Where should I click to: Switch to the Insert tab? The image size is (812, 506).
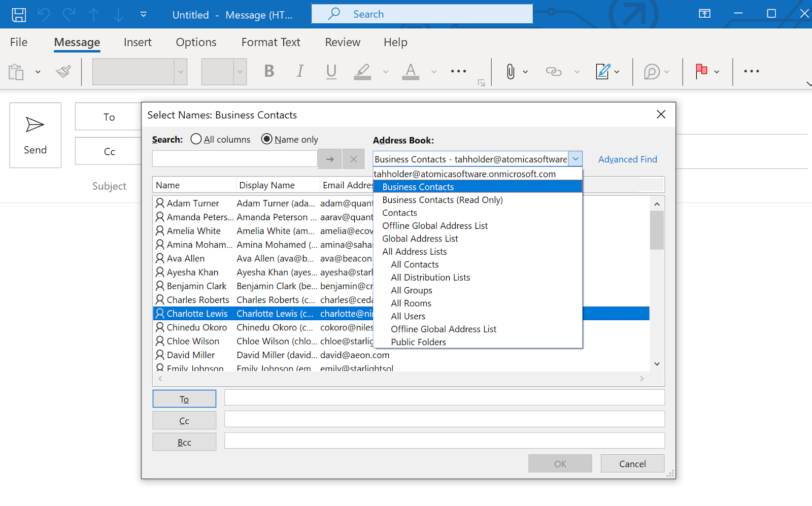point(138,42)
